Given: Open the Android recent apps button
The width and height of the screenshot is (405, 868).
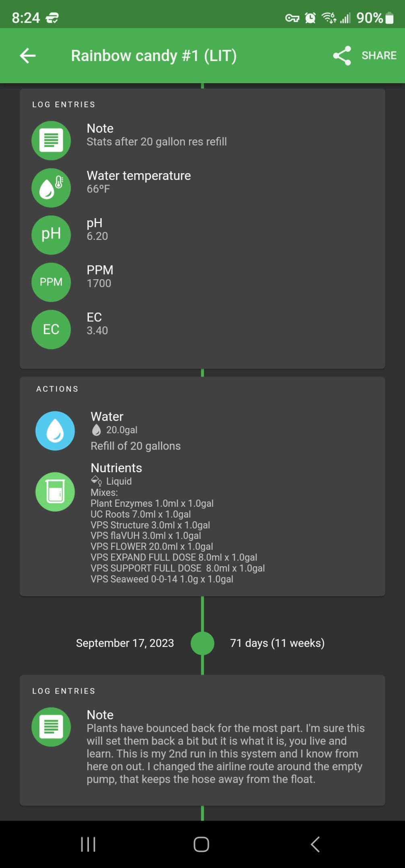Looking at the screenshot, I should (88, 844).
